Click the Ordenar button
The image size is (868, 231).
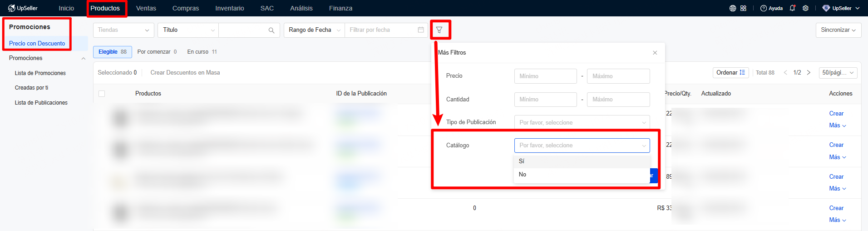(x=730, y=73)
